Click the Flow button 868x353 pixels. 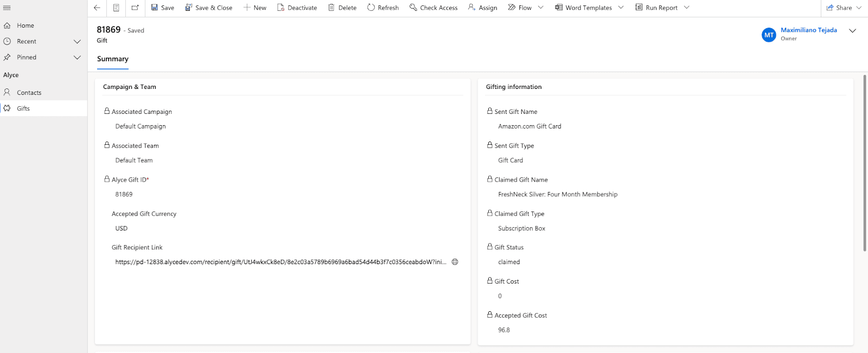tap(520, 8)
